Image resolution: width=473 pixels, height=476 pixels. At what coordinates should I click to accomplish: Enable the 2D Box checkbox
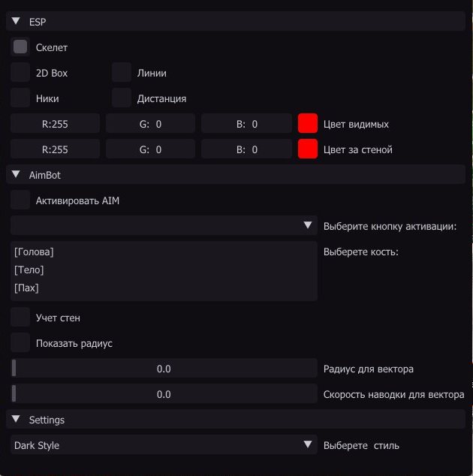pyautogui.click(x=20, y=73)
